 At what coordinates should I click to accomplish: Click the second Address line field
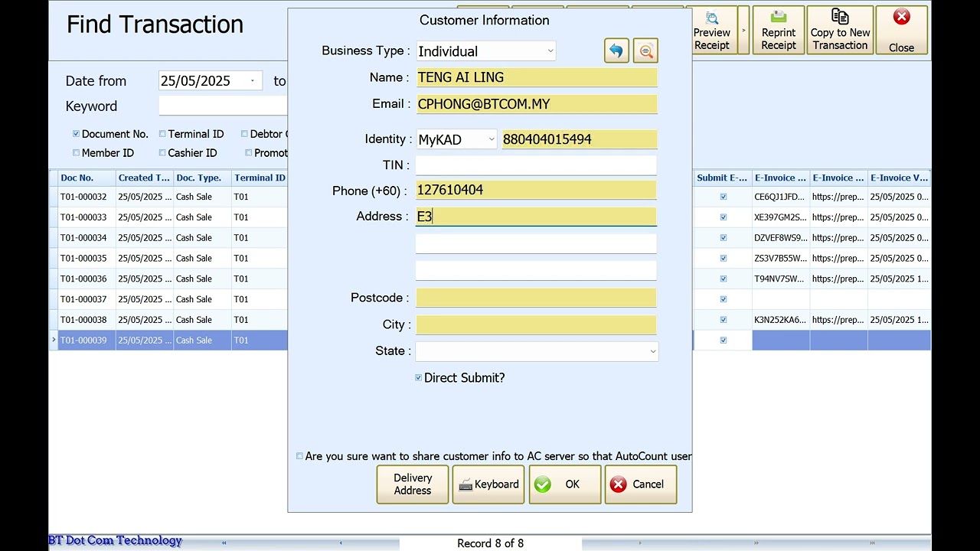coord(536,243)
